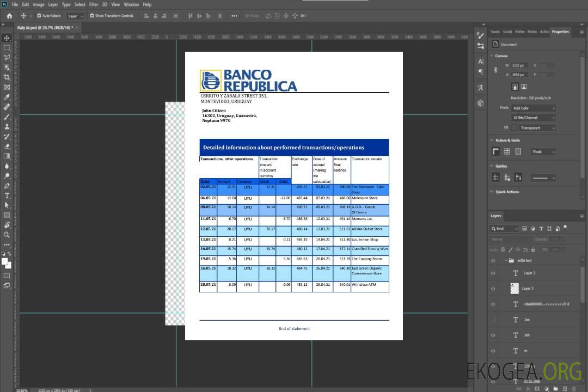This screenshot has height=392, width=588.
Task: Click the Home button in options bar
Action: coord(9,16)
